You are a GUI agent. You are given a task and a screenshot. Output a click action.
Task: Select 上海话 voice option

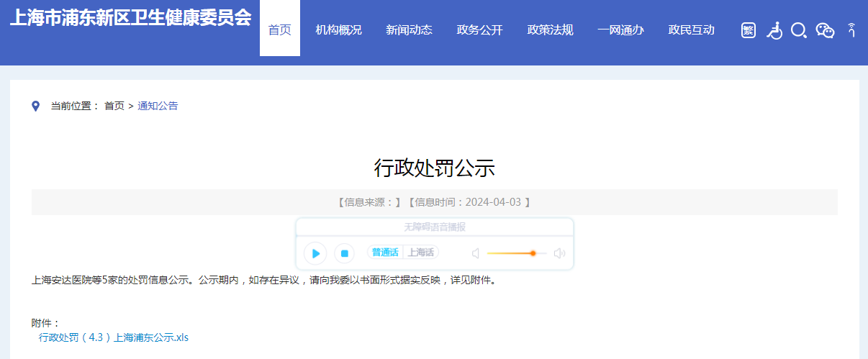[x=420, y=253]
